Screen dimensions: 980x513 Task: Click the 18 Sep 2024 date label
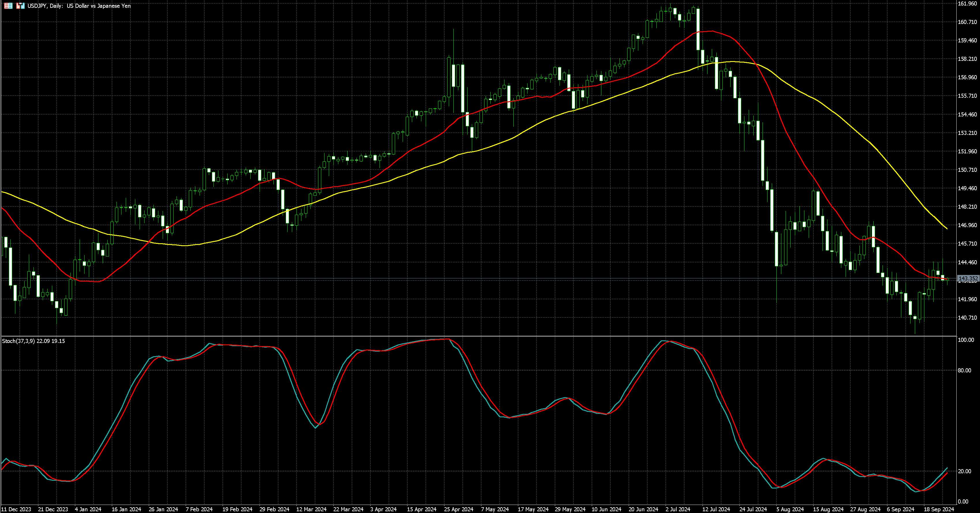coord(939,509)
